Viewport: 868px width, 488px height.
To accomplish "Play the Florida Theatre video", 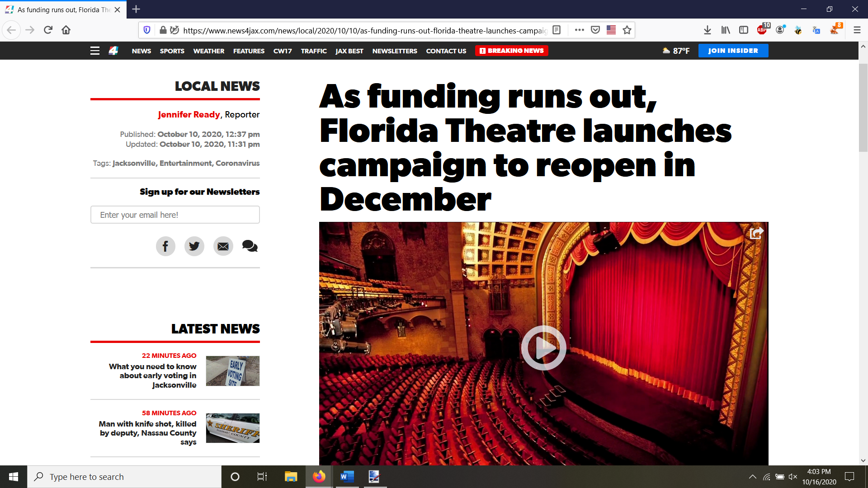I will click(543, 347).
